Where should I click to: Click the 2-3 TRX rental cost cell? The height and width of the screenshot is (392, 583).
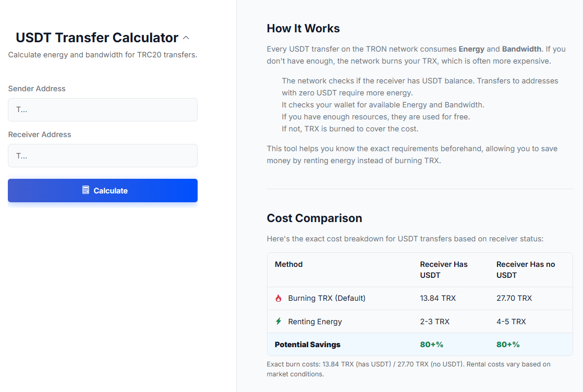pos(435,322)
